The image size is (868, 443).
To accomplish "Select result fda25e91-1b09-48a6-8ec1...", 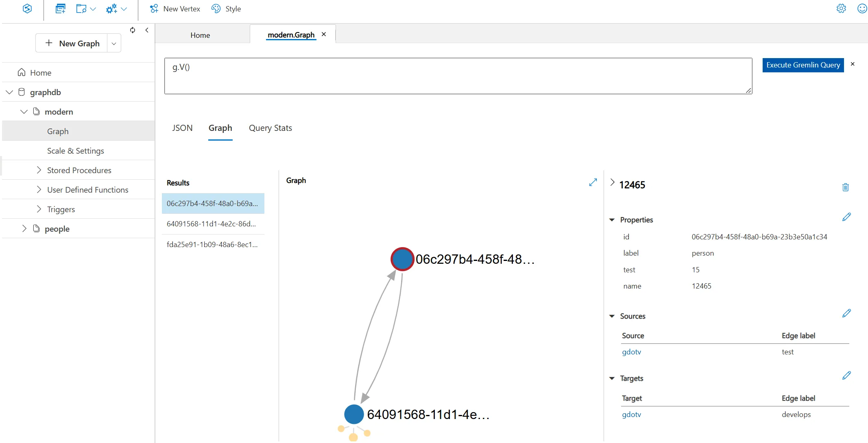I will pyautogui.click(x=213, y=245).
